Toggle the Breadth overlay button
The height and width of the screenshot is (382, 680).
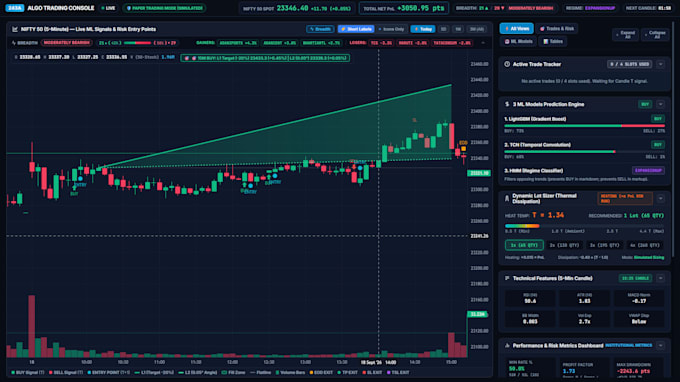pyautogui.click(x=320, y=29)
